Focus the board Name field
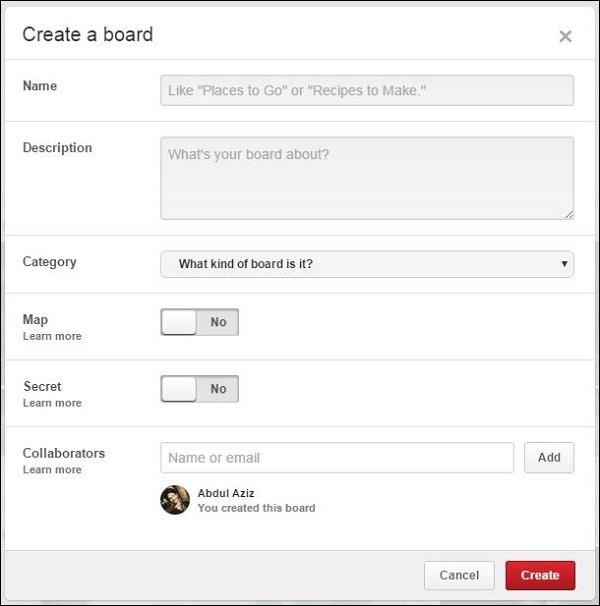600x606 pixels. click(x=367, y=91)
